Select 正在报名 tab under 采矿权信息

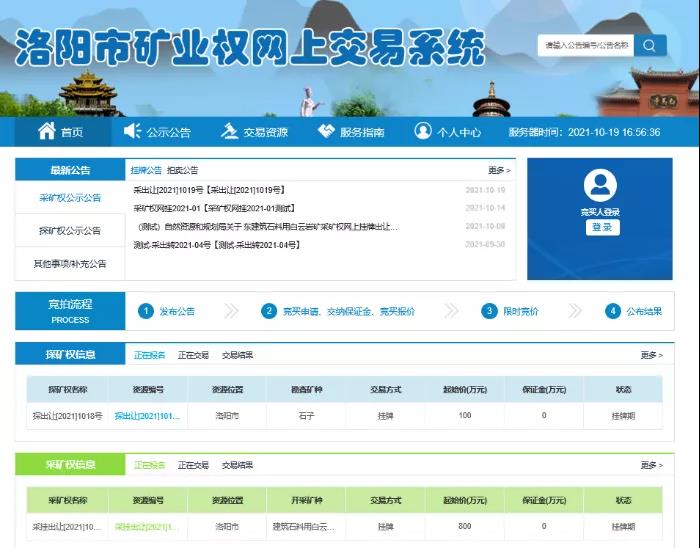tap(150, 465)
